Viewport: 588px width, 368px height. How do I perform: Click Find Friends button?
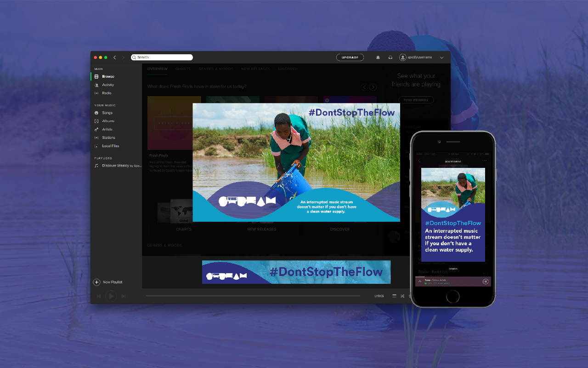coord(416,100)
